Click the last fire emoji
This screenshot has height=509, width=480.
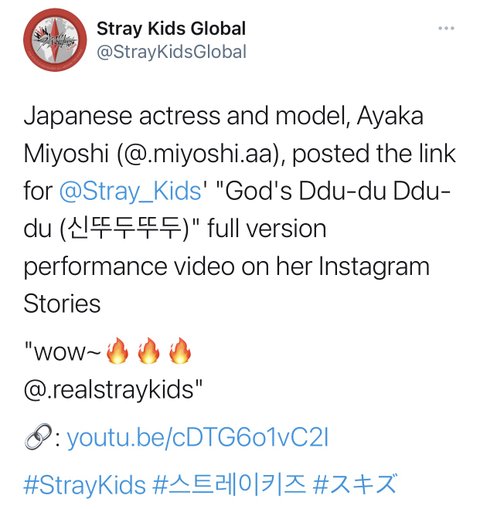(x=180, y=350)
